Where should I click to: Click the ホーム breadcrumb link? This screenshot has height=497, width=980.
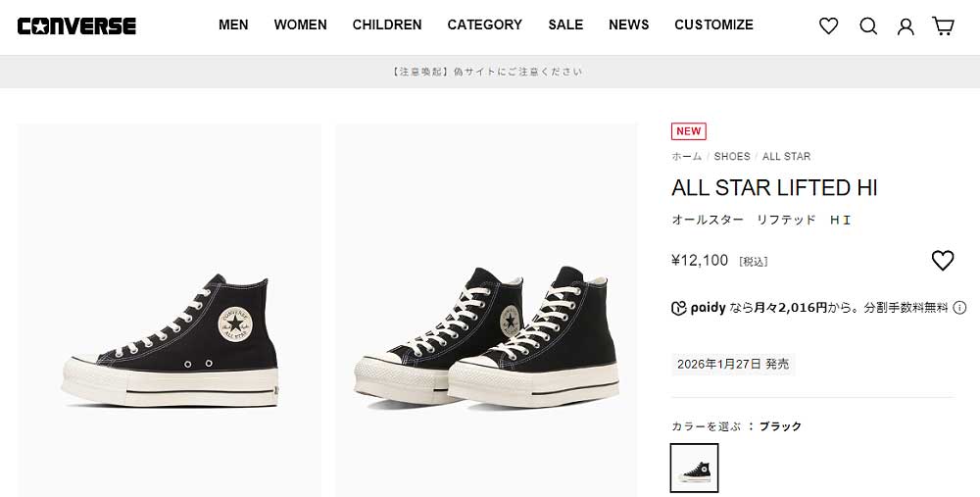coord(686,157)
